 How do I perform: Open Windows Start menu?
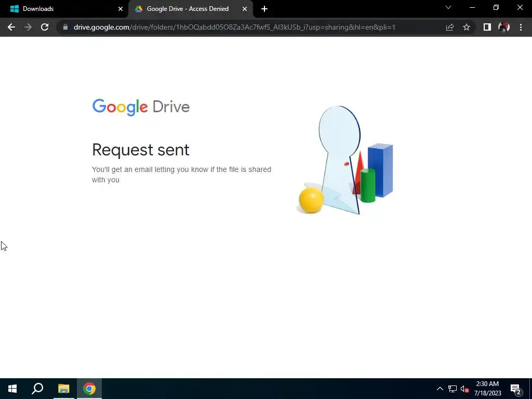point(12,389)
